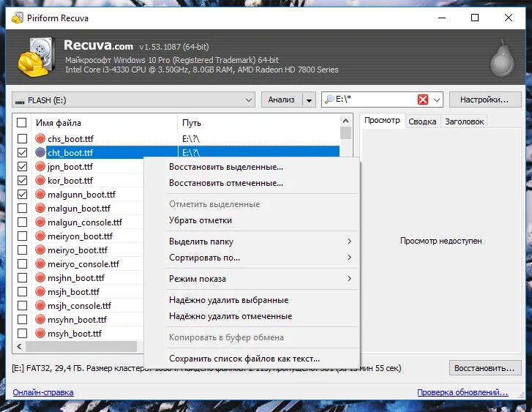Click the horizontal scroll-left arrow
Image resolution: width=532 pixels, height=412 pixels.
(x=19, y=346)
